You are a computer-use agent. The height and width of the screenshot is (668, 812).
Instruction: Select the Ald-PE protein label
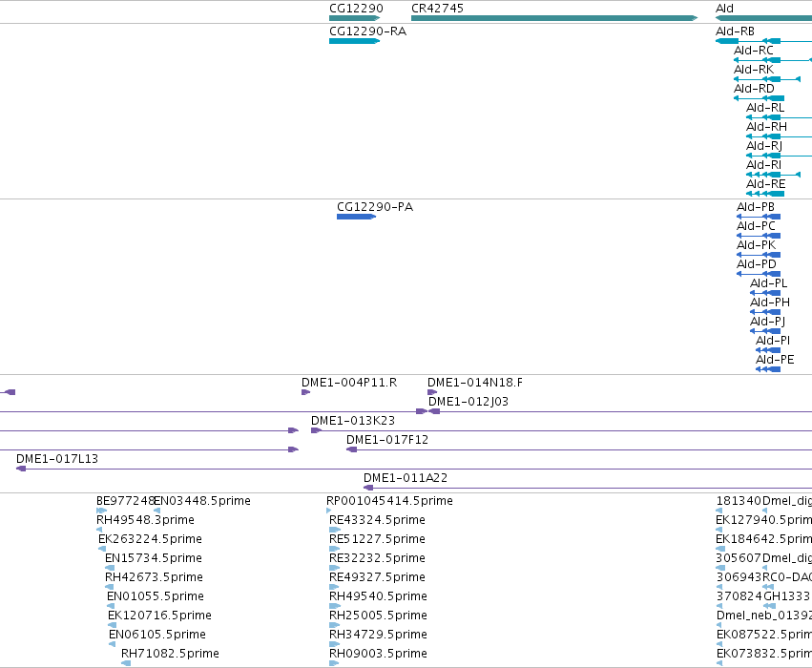coord(775,360)
